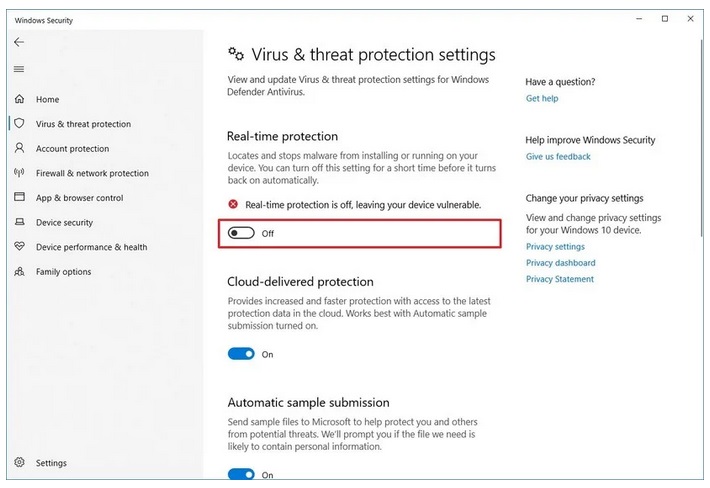Disable the Cloud-delivered protection toggle

(x=241, y=354)
